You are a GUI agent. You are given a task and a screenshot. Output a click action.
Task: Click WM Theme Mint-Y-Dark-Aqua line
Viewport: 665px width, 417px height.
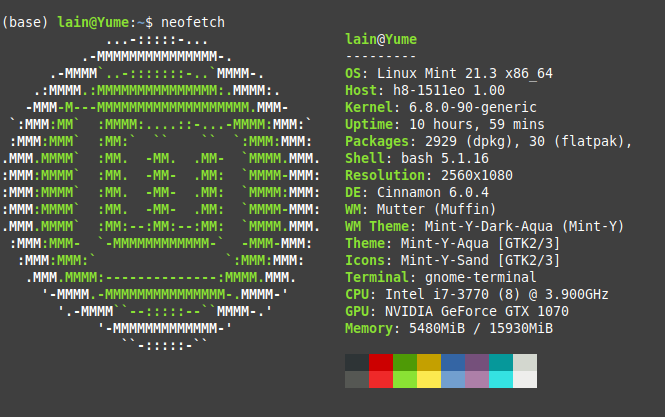coord(484,226)
